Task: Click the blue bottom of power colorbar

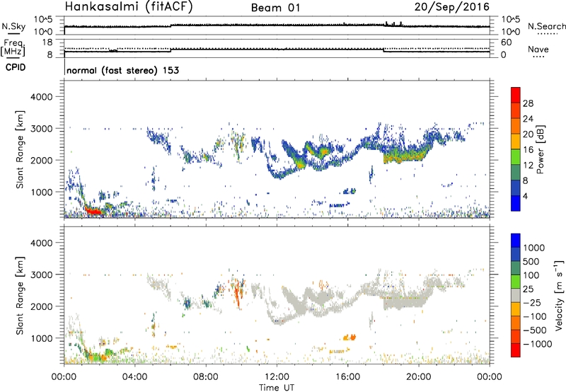Action: (516, 203)
